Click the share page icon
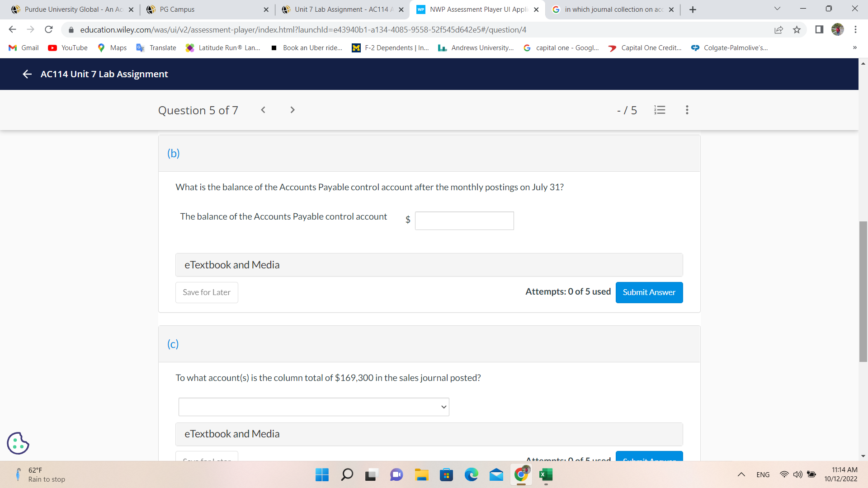This screenshot has width=868, height=488. tap(778, 30)
